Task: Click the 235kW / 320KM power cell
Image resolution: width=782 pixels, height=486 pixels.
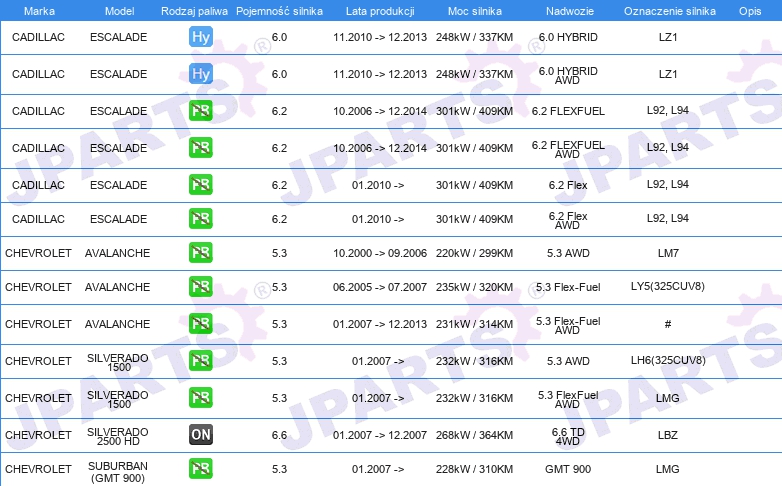Action: tap(474, 287)
